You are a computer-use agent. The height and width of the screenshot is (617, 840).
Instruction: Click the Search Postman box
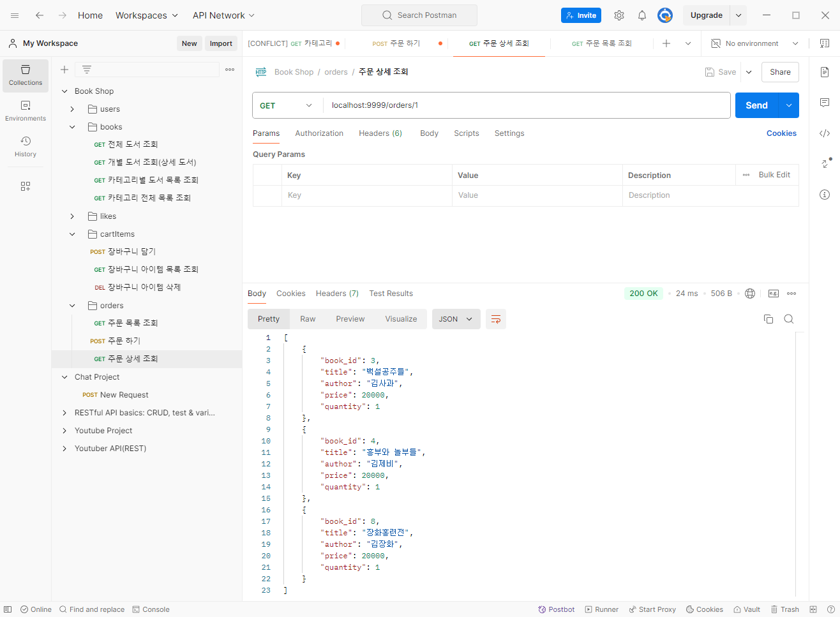pos(419,15)
